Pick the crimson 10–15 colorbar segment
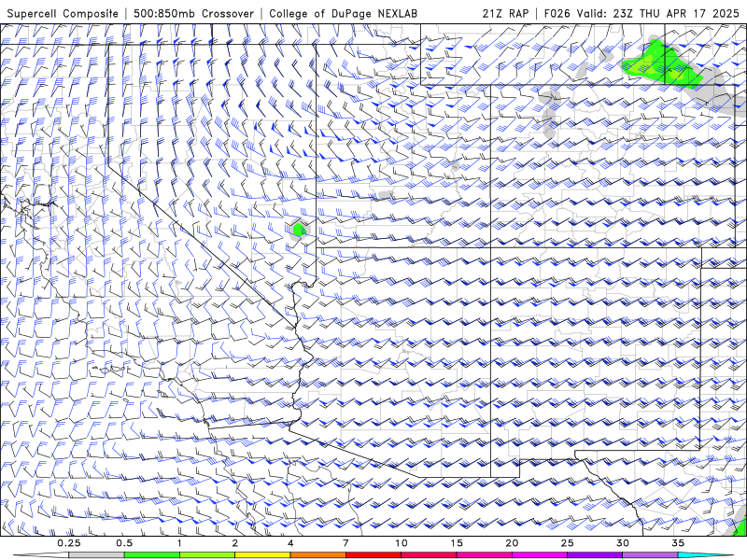 point(429,555)
